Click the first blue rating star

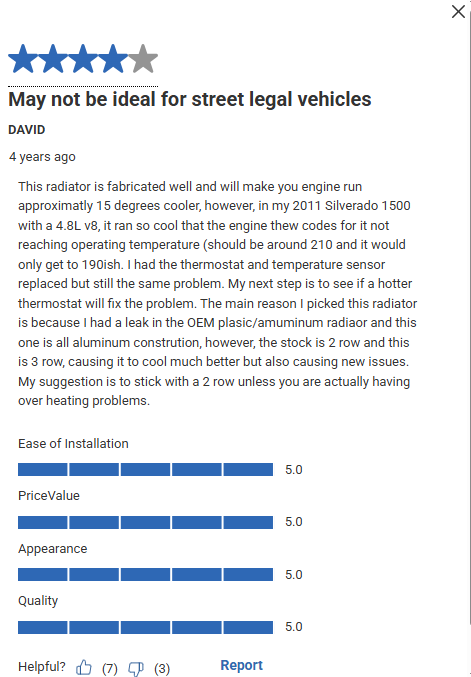(x=23, y=58)
